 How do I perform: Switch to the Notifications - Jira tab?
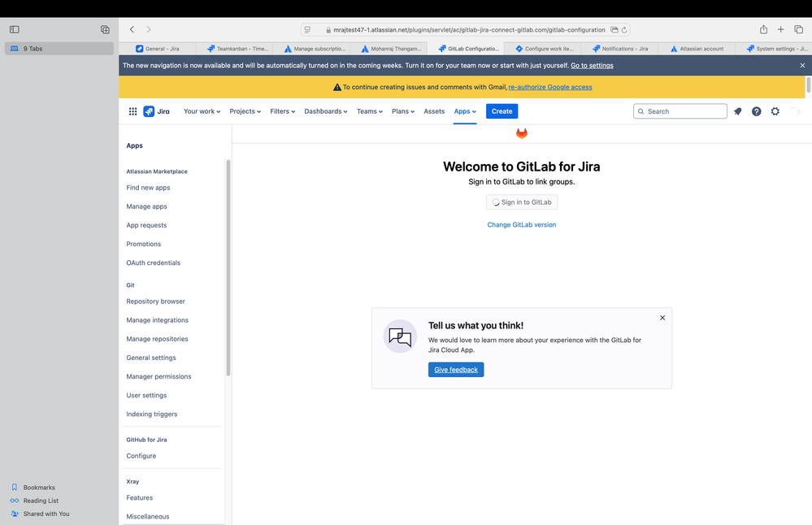pos(620,48)
